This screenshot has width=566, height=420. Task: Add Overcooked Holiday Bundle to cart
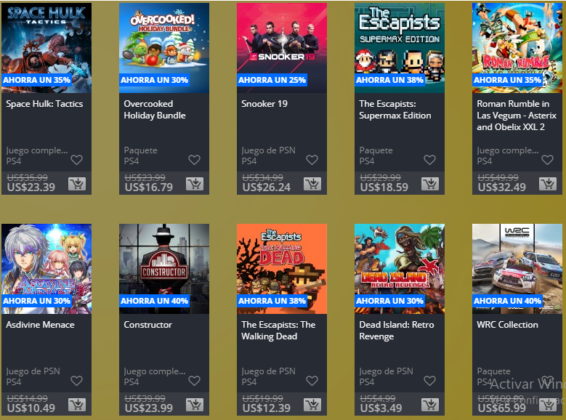coord(195,184)
